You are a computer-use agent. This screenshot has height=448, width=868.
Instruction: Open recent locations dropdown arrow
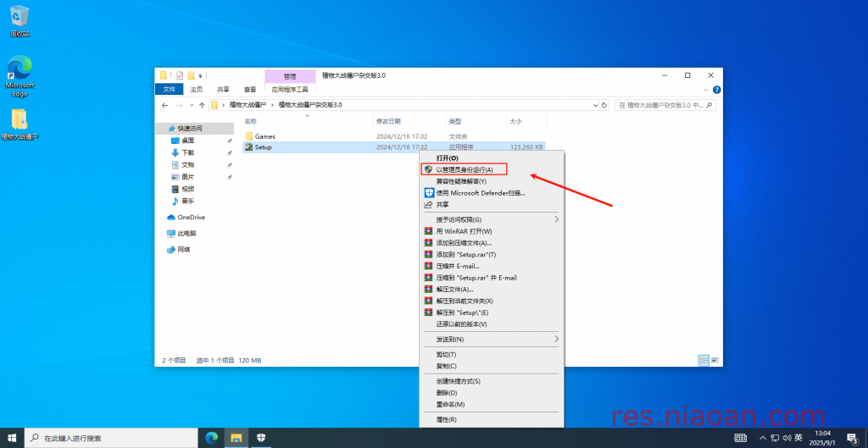click(x=192, y=105)
